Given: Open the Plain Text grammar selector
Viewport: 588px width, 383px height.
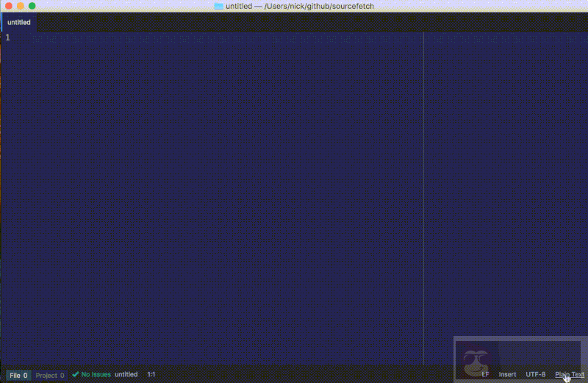Looking at the screenshot, I should tap(569, 374).
